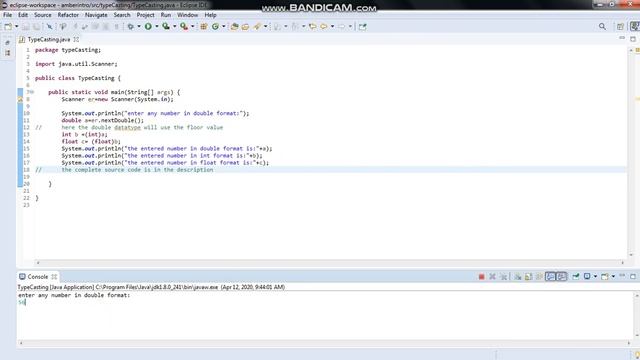The image size is (640, 360).
Task: Open the Search menu
Action: 122,15
